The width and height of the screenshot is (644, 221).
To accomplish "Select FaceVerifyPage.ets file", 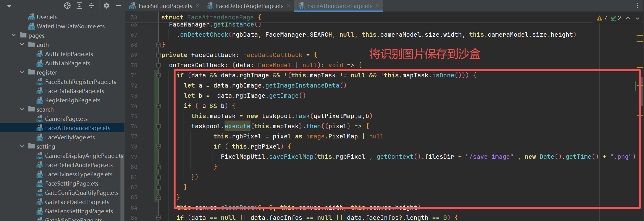I will (x=70, y=137).
